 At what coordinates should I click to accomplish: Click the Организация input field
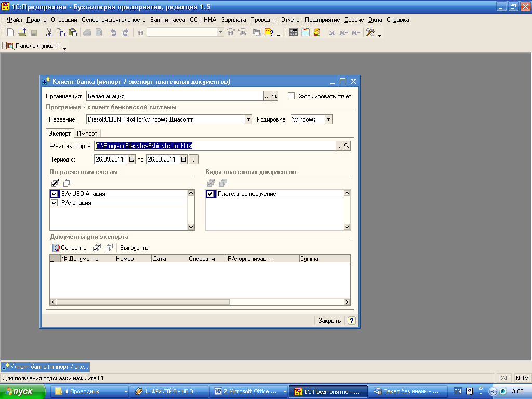pos(175,96)
